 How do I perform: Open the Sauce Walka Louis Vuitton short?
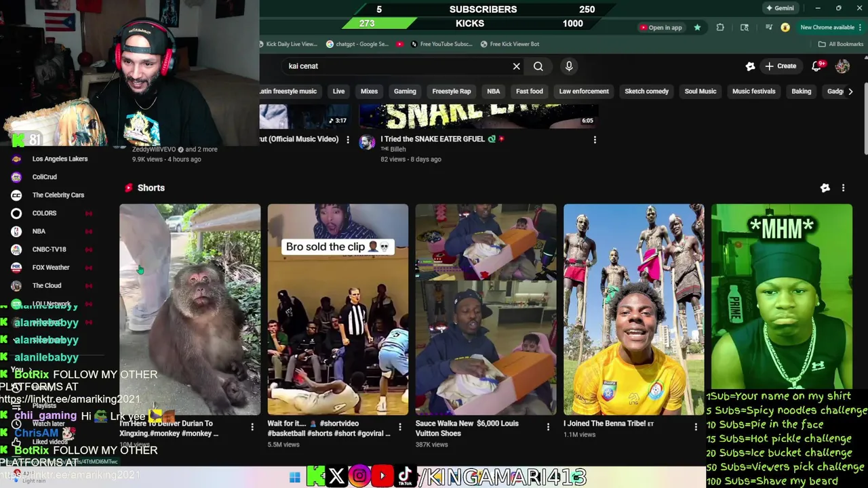486,309
